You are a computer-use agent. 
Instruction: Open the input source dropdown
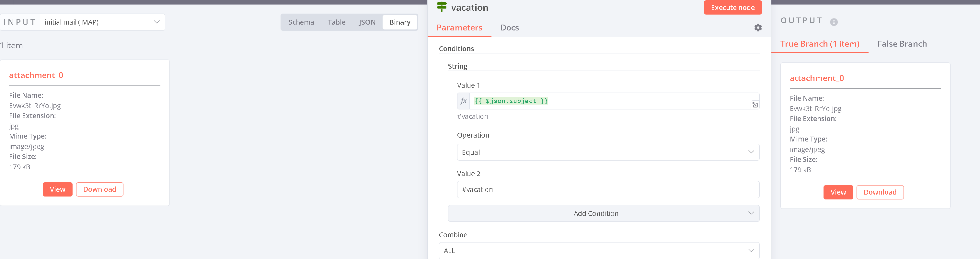click(102, 22)
